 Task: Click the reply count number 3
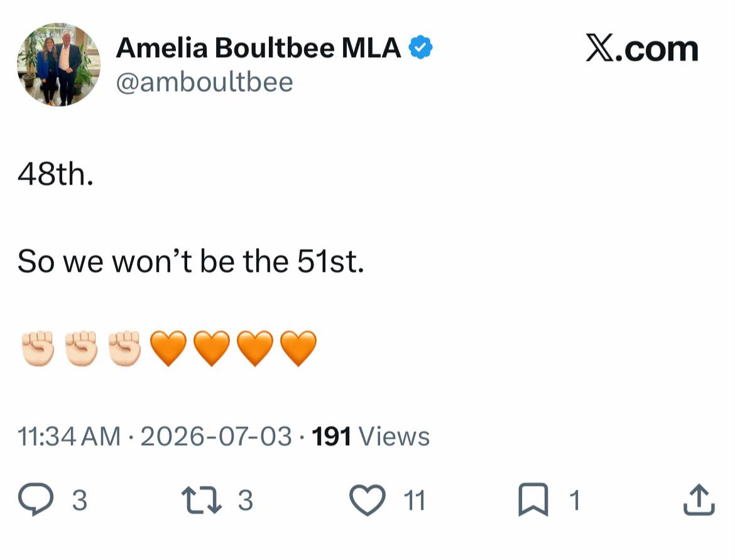pyautogui.click(x=80, y=500)
